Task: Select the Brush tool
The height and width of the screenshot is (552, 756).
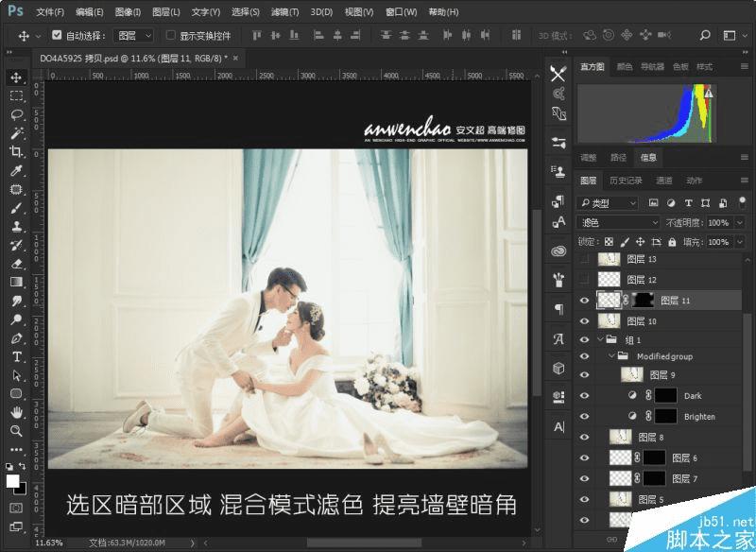Action: (x=16, y=208)
